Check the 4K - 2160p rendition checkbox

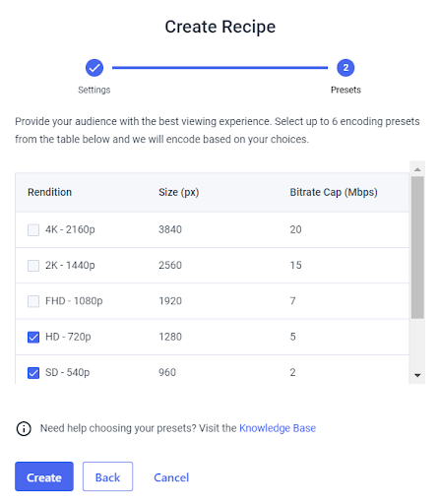pyautogui.click(x=33, y=229)
